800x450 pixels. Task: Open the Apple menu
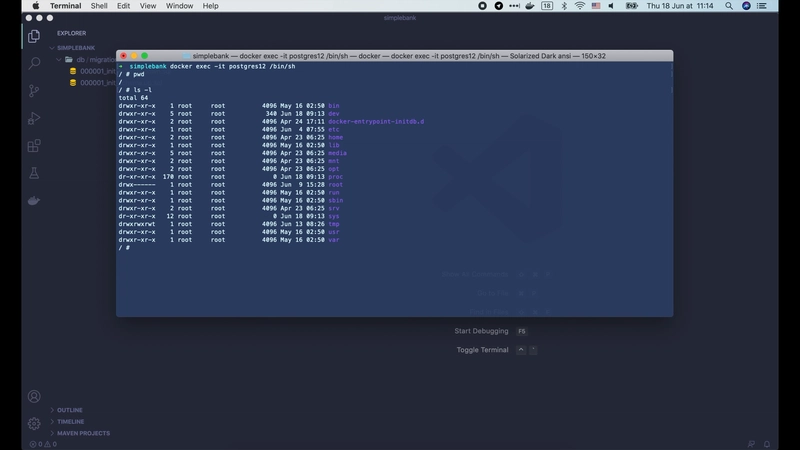[36, 6]
